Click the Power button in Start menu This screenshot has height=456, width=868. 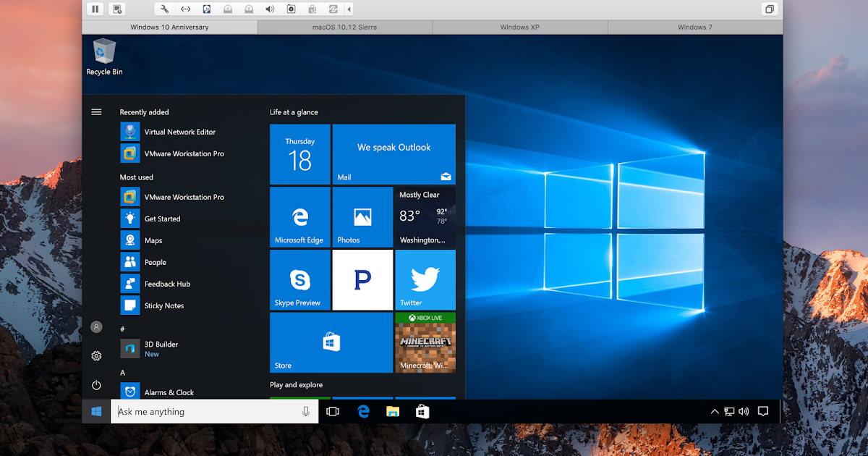96,385
